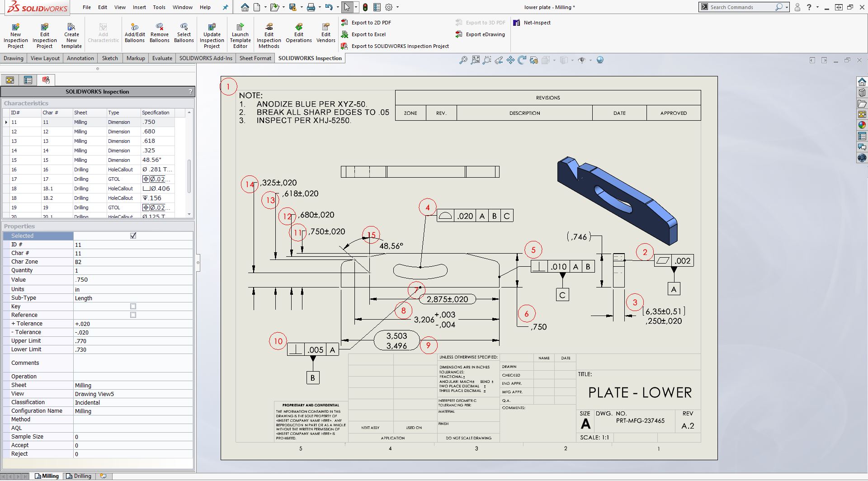The height and width of the screenshot is (481, 868).
Task: Expand the Save dropdown arrow
Action: point(301,7)
